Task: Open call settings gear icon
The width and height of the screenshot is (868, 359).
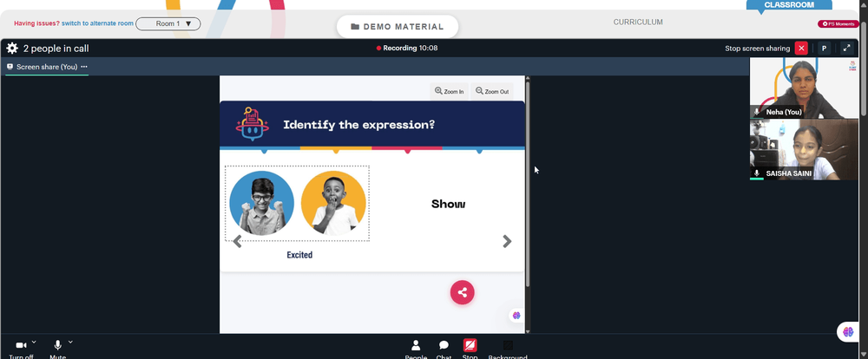Action: (12, 48)
